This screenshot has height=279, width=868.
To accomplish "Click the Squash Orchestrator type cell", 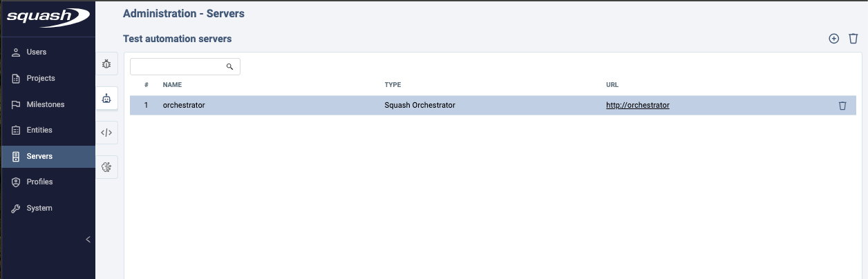I will pos(419,106).
